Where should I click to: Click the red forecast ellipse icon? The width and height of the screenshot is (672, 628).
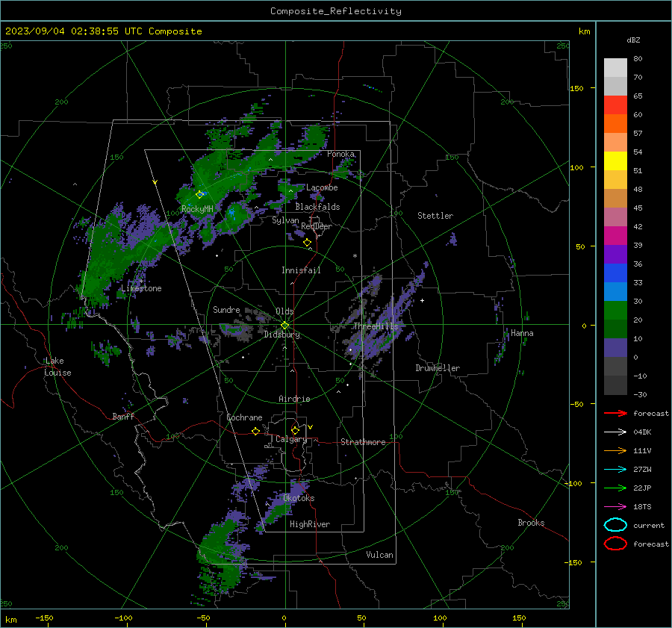[615, 544]
